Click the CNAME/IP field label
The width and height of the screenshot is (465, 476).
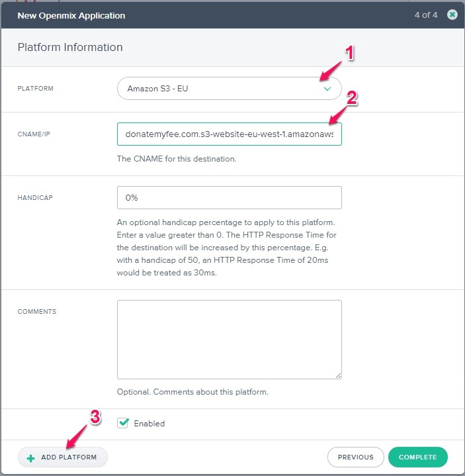(35, 134)
